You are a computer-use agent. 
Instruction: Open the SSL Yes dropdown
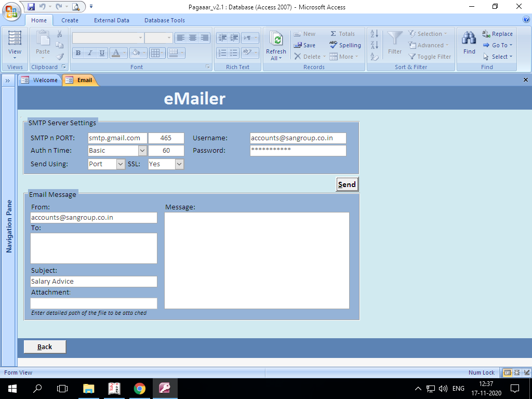point(179,164)
